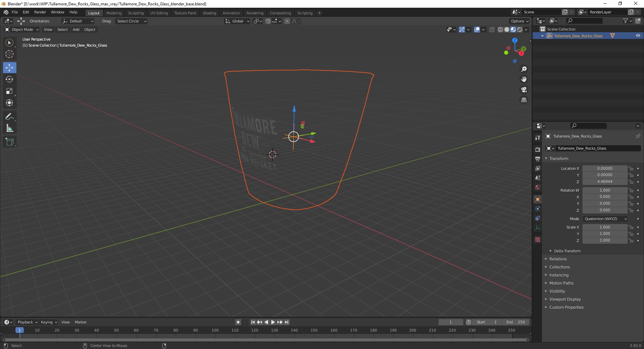Jump to the first frame
The image size is (644, 349).
coord(253,322)
